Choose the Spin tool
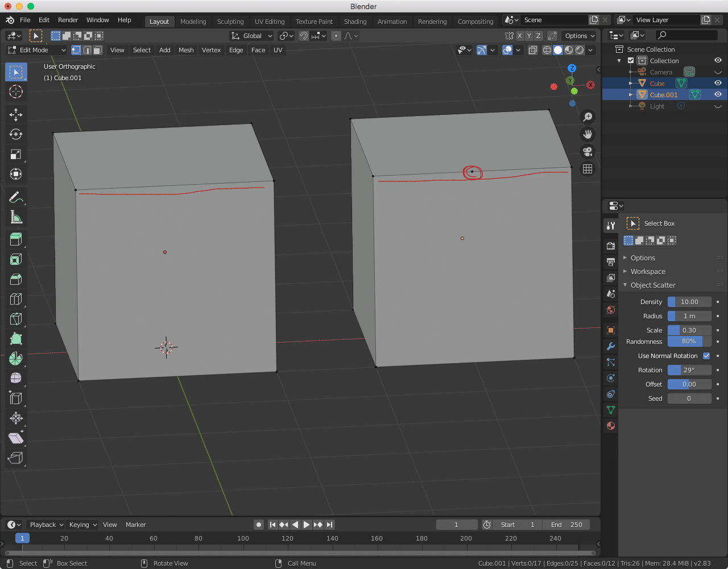 pos(16,359)
